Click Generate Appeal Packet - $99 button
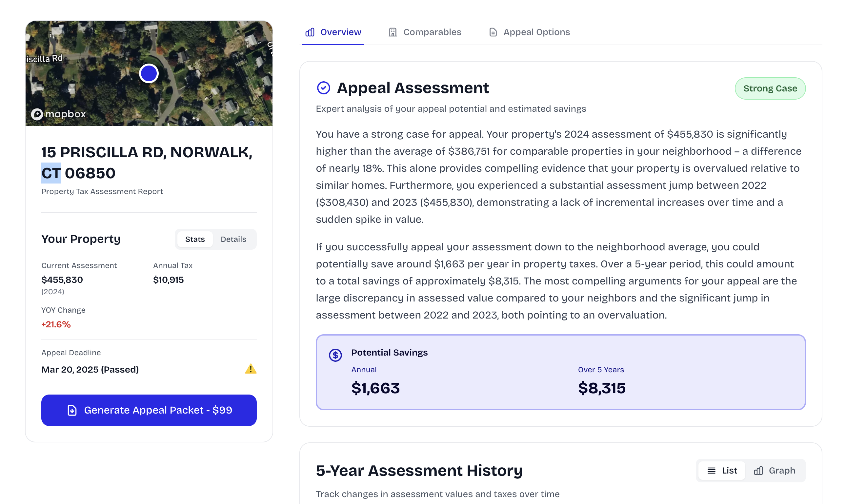 pos(149,410)
